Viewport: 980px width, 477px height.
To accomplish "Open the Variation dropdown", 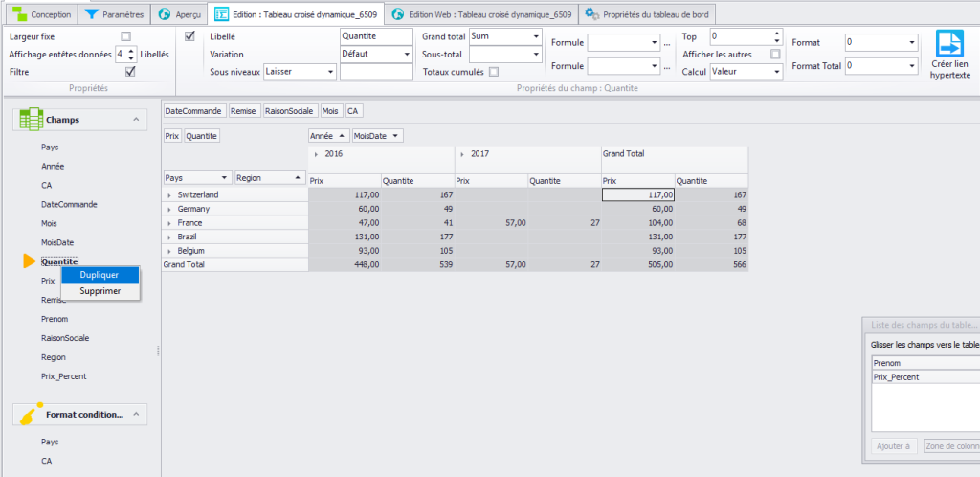I will click(407, 55).
